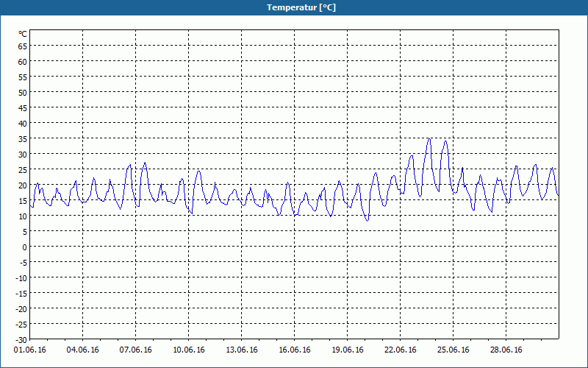
Task: Click the 65 value on the y-axis
Action: [23, 46]
